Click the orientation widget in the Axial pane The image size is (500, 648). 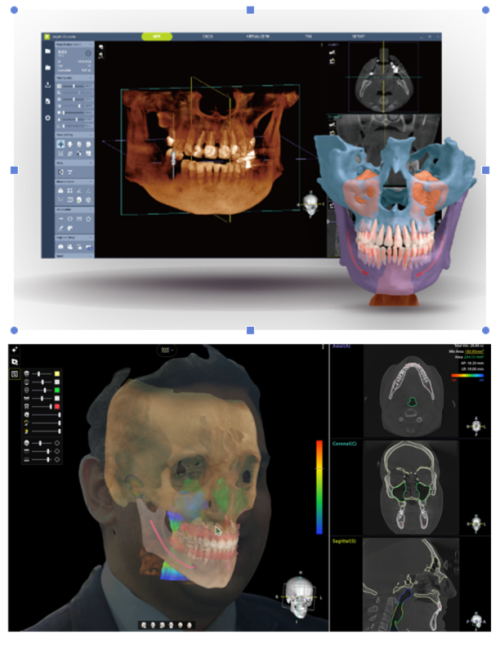(x=476, y=425)
